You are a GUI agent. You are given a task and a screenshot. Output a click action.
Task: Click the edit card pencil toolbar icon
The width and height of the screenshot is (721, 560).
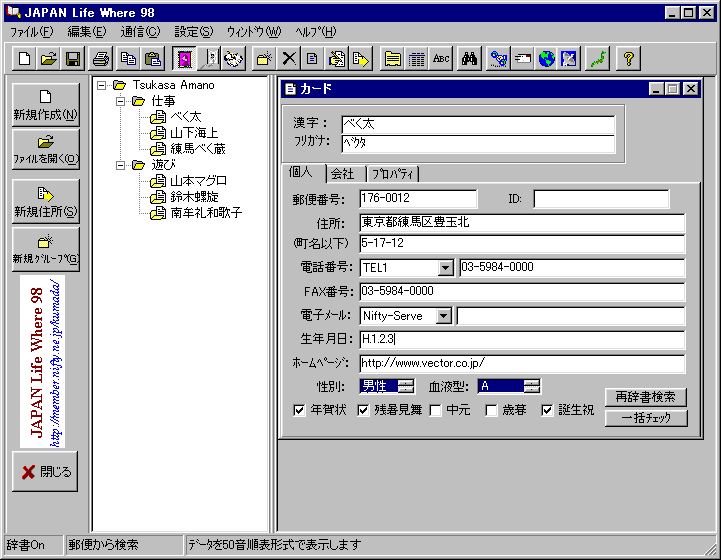[x=337, y=59]
